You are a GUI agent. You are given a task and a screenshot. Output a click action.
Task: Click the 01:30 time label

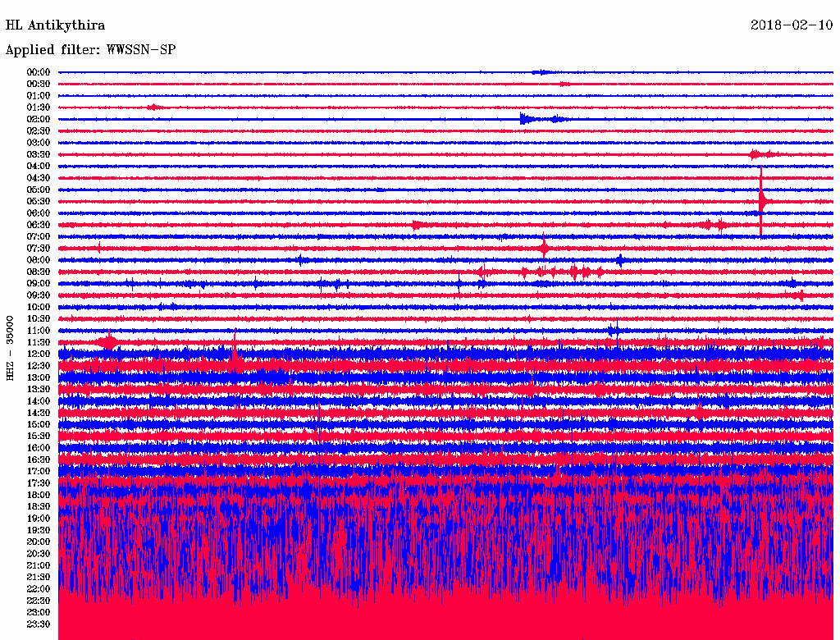pos(39,107)
